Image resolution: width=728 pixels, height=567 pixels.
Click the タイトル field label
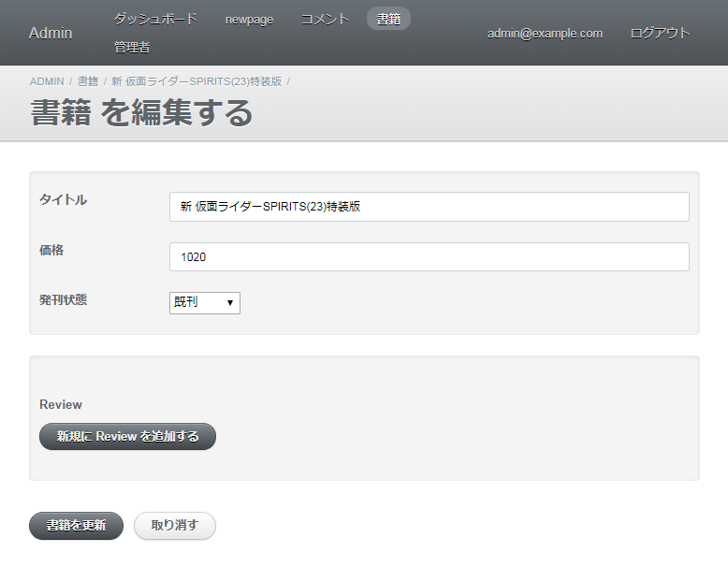click(63, 199)
